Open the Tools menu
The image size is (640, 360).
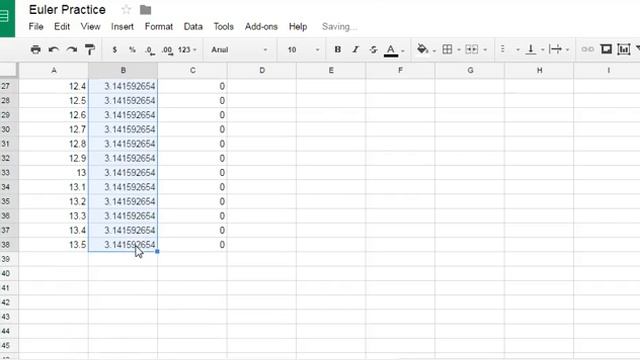pyautogui.click(x=224, y=27)
